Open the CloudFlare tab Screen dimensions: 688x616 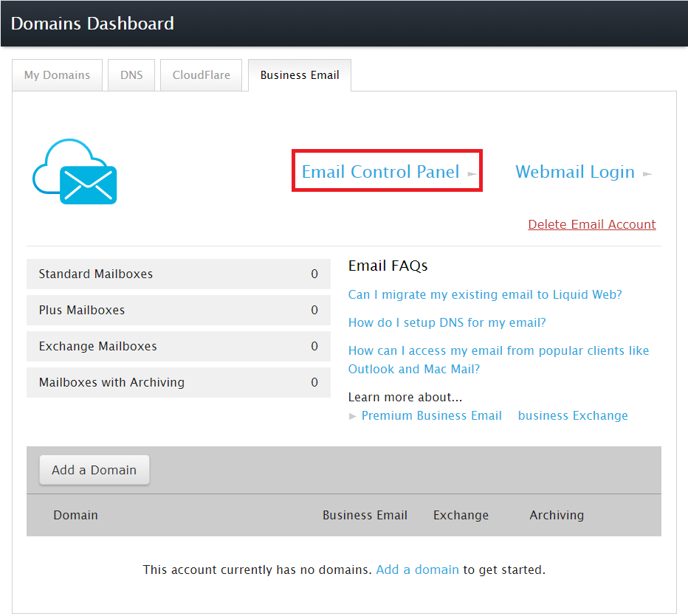[201, 75]
